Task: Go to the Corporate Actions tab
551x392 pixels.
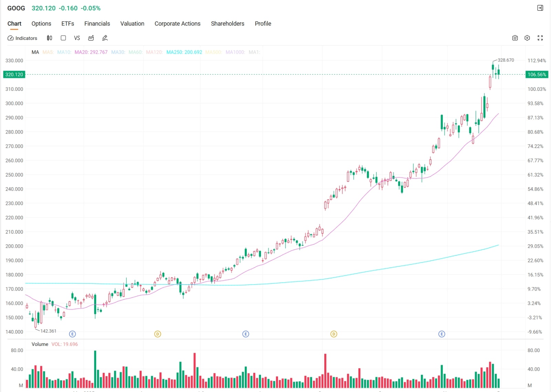Action: coord(177,24)
